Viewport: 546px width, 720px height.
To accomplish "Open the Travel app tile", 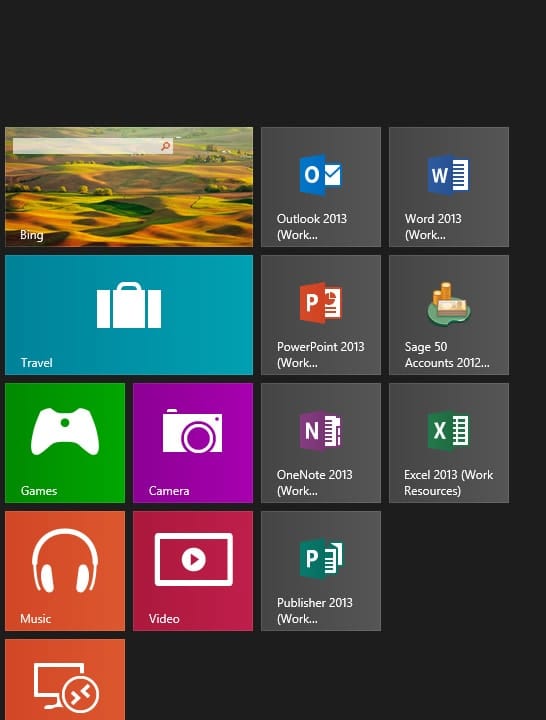I will pos(129,315).
